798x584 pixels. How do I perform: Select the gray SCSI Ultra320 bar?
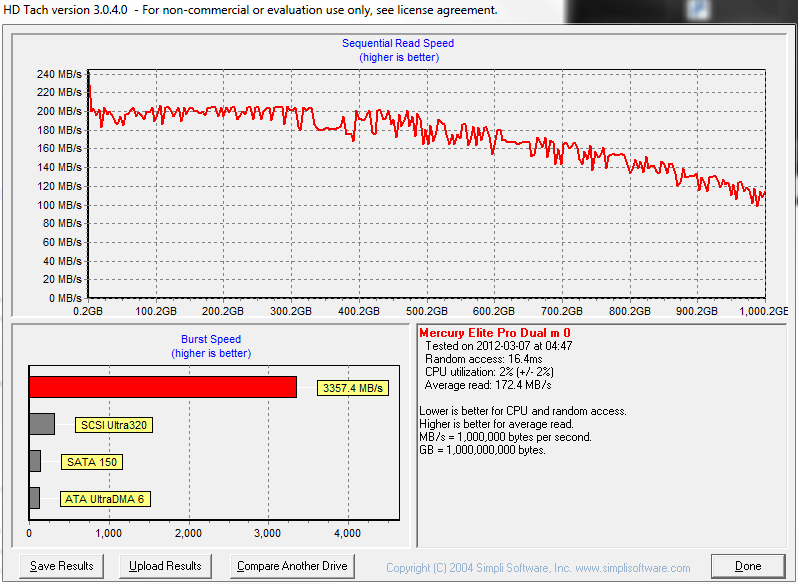coord(42,424)
